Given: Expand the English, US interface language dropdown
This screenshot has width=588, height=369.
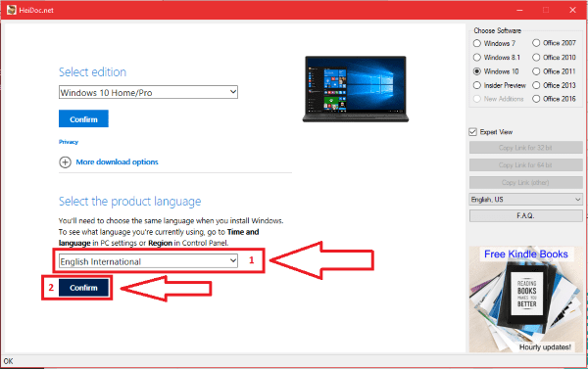Looking at the screenshot, I should [525, 200].
